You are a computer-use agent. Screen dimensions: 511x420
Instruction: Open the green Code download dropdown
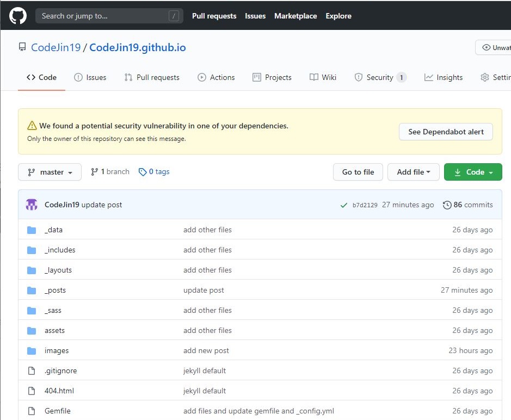(x=473, y=172)
